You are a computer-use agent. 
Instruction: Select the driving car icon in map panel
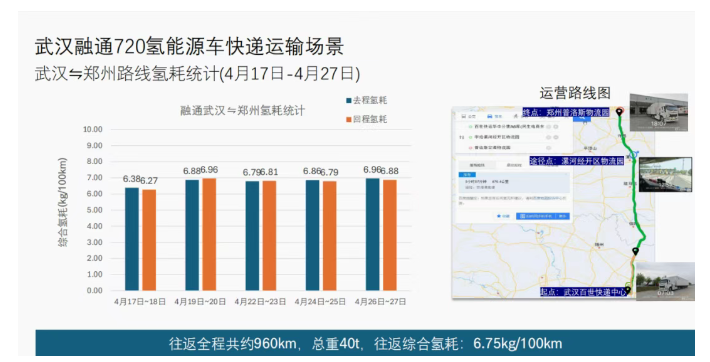(489, 116)
